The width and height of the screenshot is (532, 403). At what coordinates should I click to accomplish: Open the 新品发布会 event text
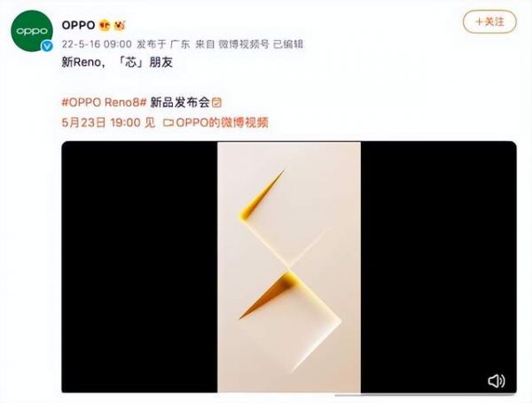[x=179, y=103]
